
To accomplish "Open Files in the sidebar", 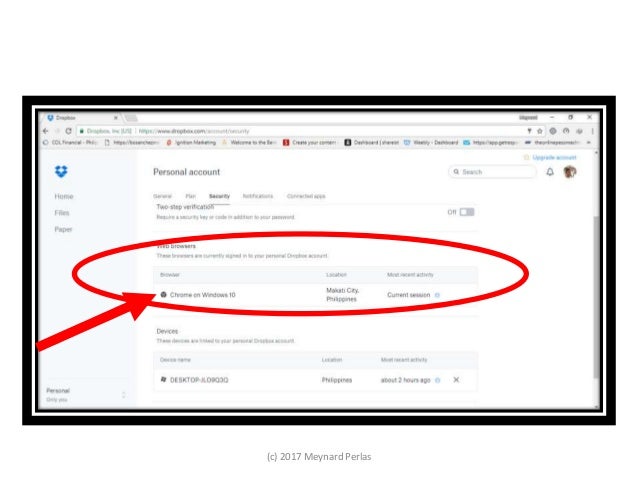I will 62,213.
